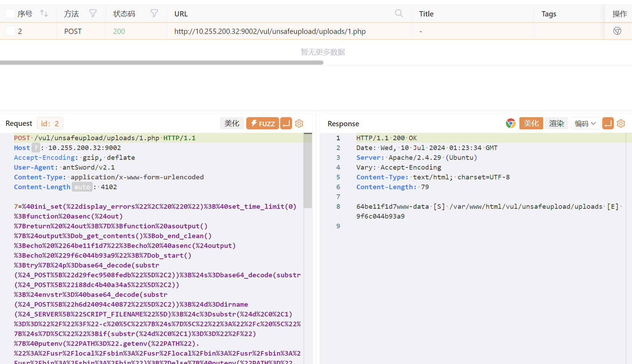Viewport: 632px width, 364px height.
Task: Click the Content-Length auto badge
Action: pyautogui.click(x=82, y=187)
